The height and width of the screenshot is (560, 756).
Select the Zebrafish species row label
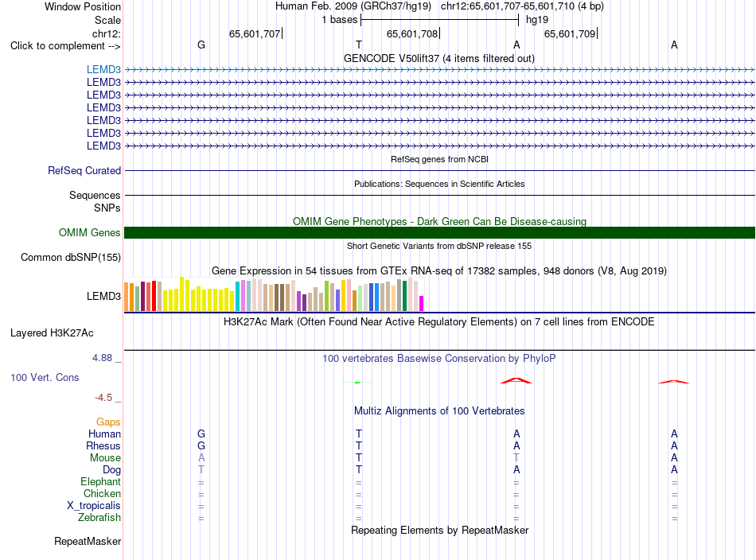click(99, 517)
